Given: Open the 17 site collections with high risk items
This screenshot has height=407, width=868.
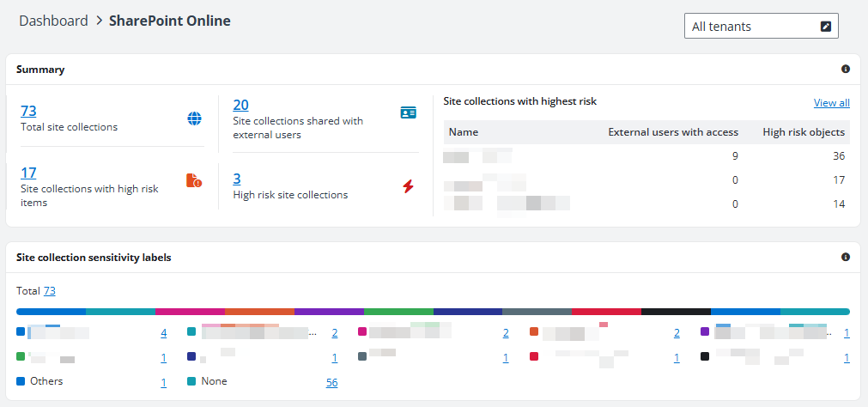Looking at the screenshot, I should [x=28, y=173].
